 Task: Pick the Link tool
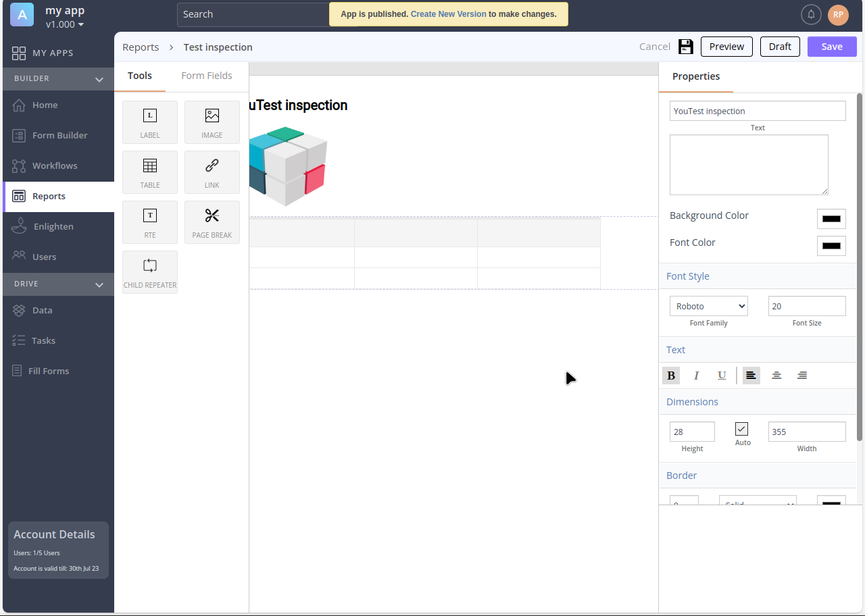pos(212,172)
